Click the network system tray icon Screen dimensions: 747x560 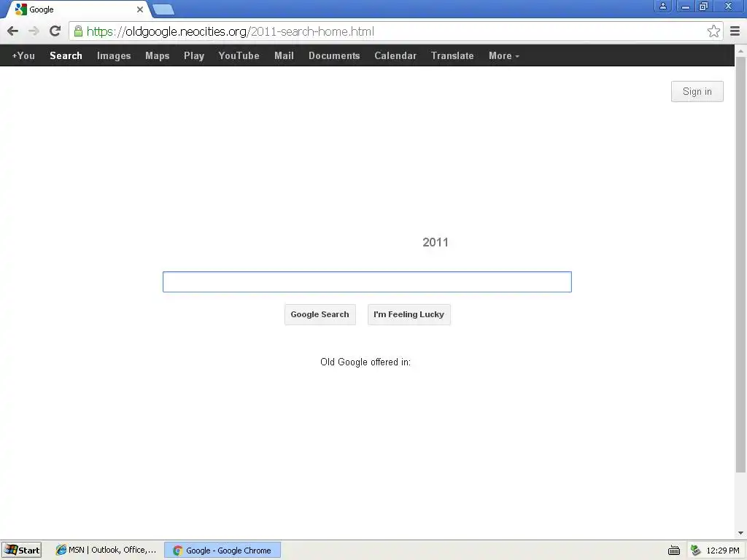tap(695, 551)
